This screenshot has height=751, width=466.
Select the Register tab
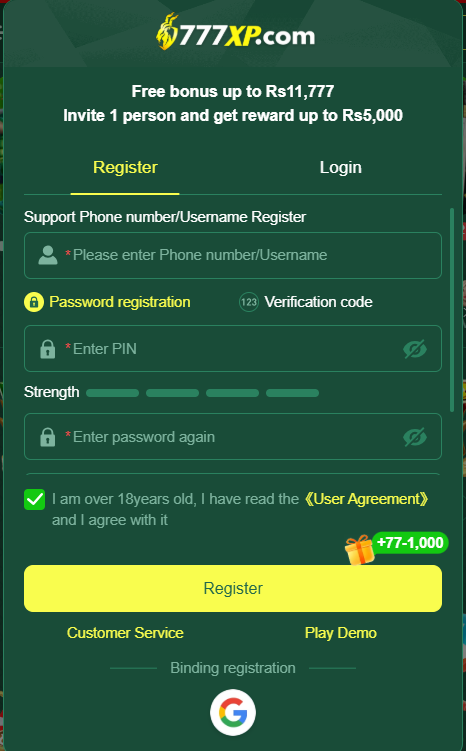click(x=125, y=168)
